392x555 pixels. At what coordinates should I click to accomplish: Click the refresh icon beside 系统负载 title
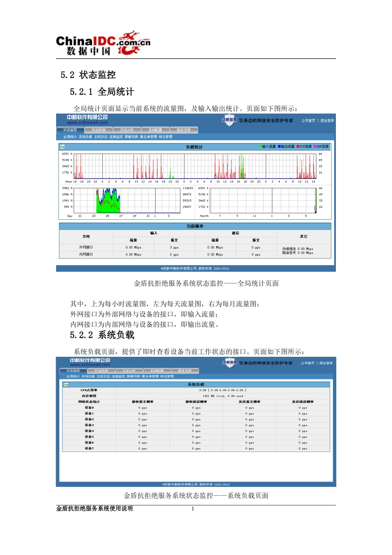coord(66,384)
